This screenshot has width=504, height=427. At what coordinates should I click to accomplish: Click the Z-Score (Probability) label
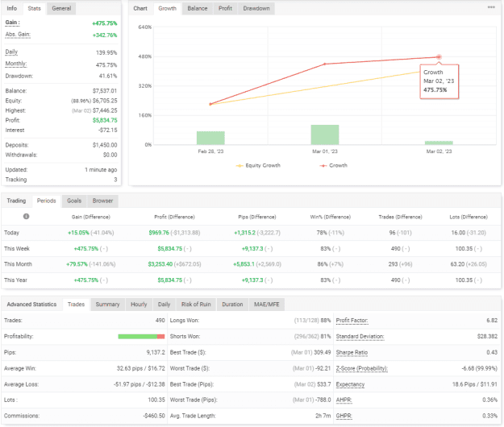click(362, 368)
